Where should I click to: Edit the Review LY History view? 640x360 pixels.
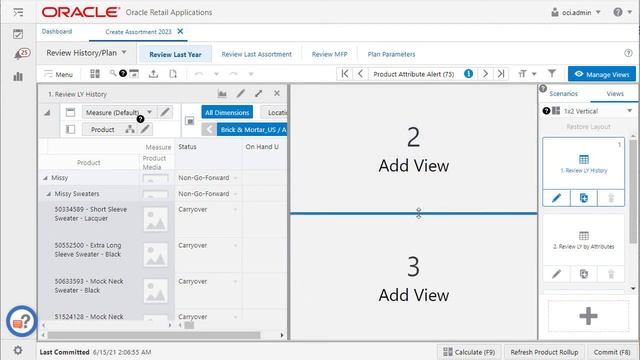point(240,93)
